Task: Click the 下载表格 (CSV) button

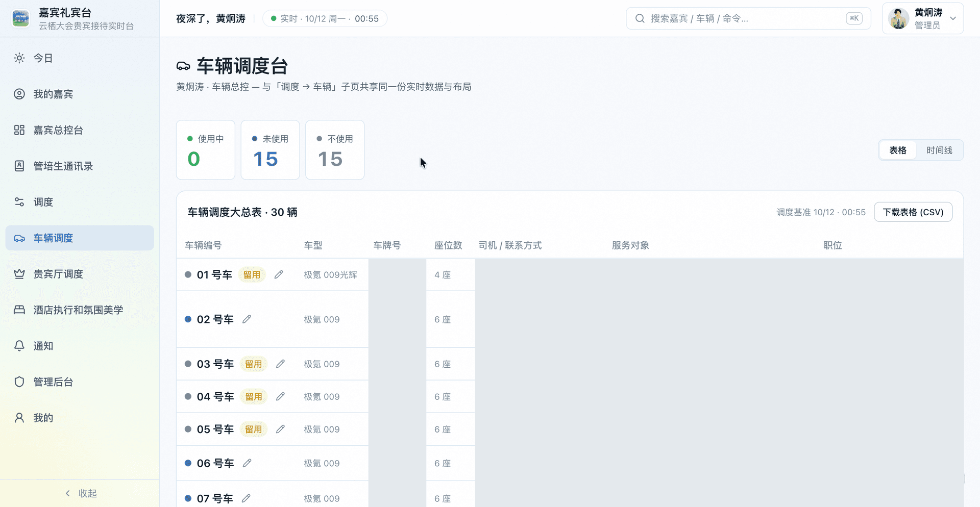Action: point(913,212)
